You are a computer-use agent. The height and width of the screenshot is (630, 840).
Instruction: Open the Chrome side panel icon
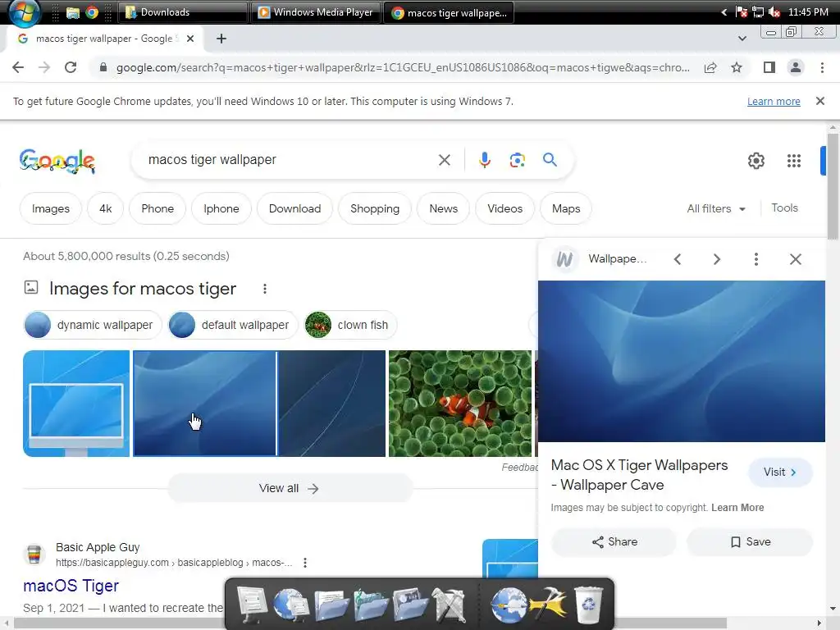tap(769, 67)
